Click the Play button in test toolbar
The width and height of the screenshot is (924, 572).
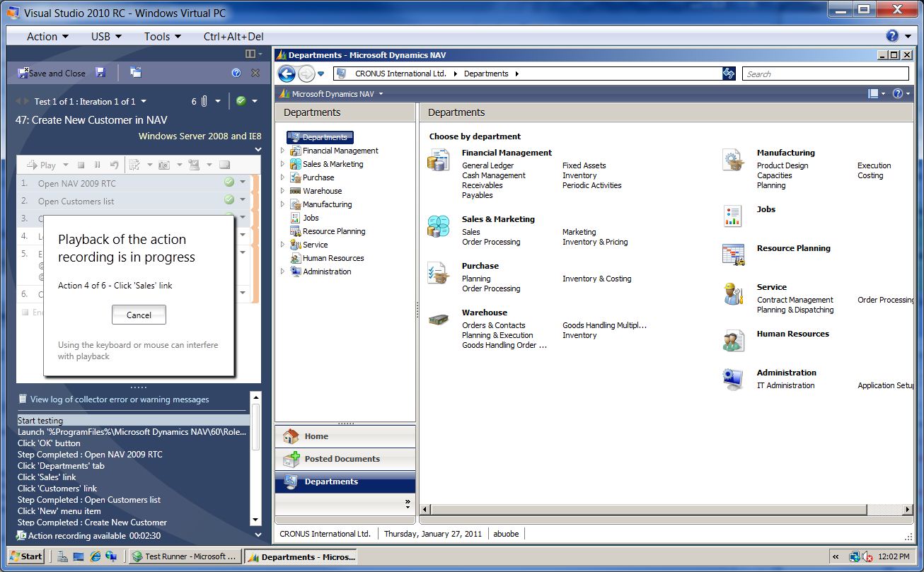tap(41, 165)
